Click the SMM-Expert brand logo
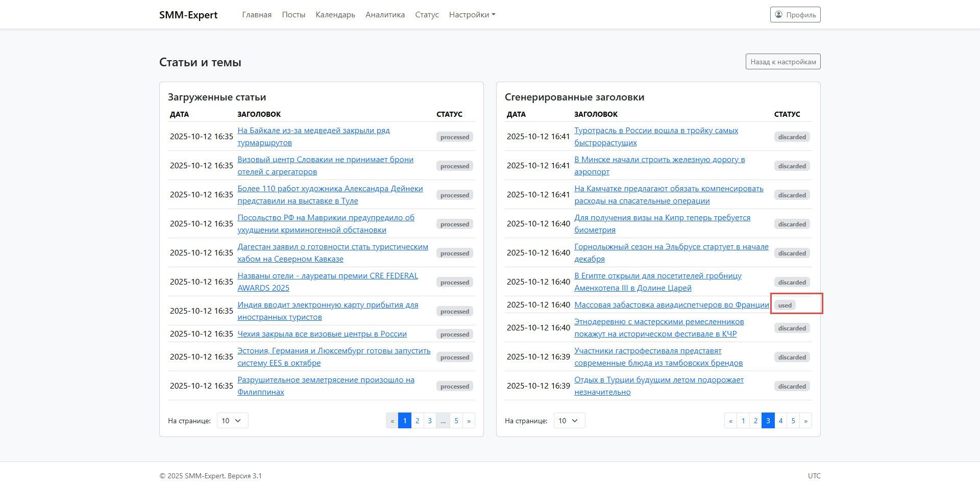Screen dimensions: 980x489 (188, 15)
